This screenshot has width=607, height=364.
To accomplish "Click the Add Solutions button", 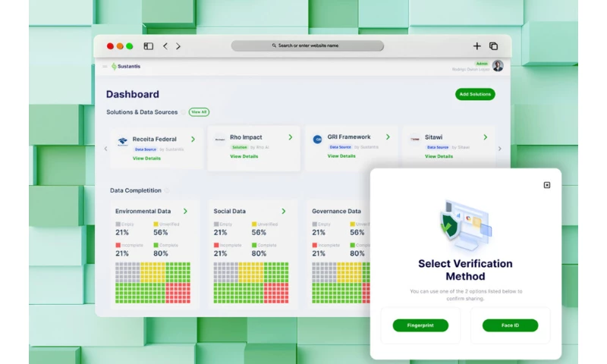I will pyautogui.click(x=475, y=94).
